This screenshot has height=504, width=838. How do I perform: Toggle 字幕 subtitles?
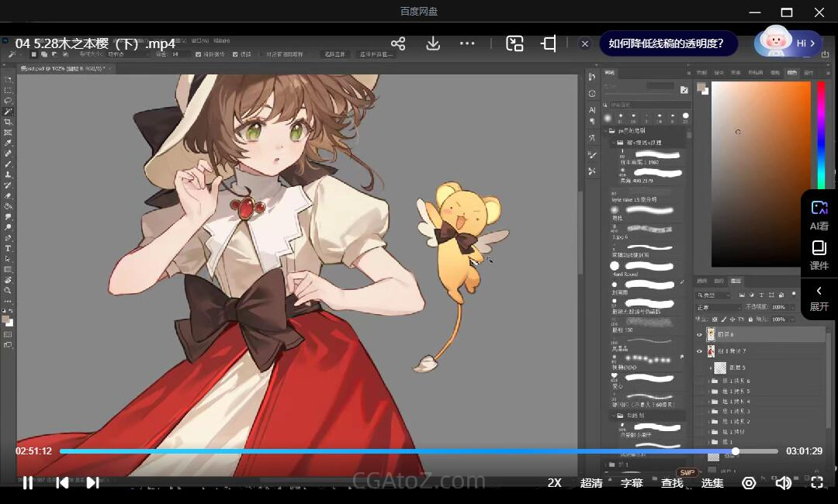[632, 482]
